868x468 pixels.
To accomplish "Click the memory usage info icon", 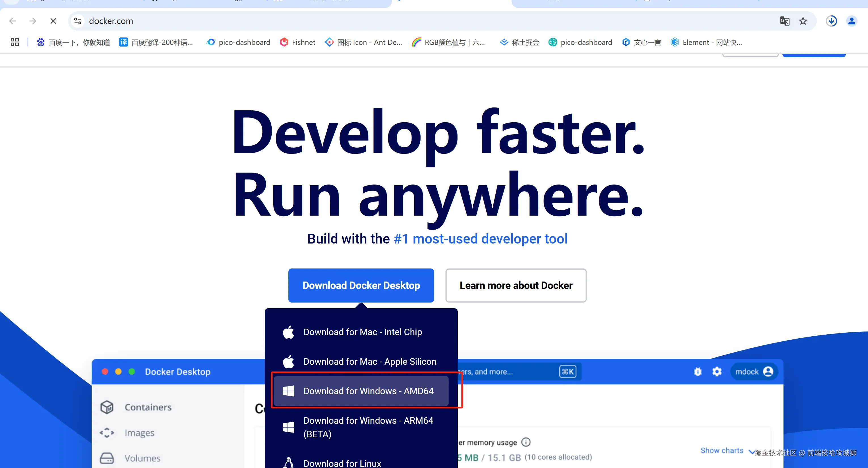I will tap(526, 442).
